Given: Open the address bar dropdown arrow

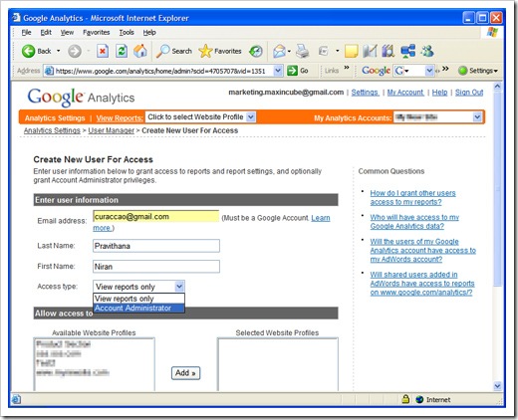Looking at the screenshot, I should pos(278,71).
